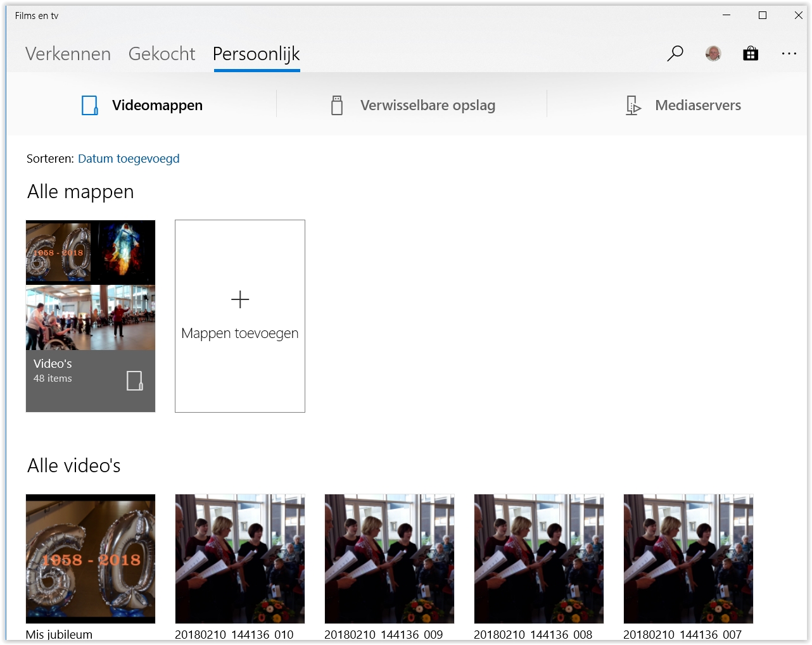
Task: Maximize the Films en tv window
Action: pos(763,15)
